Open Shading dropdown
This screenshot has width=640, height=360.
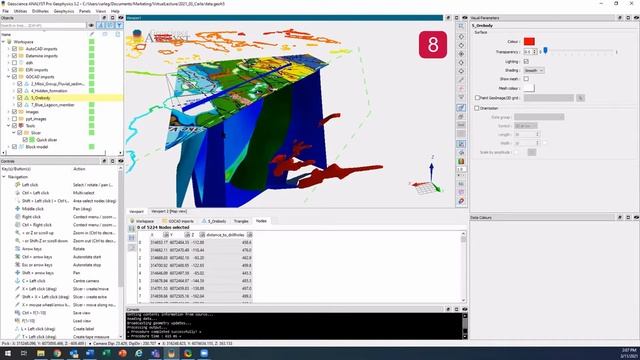click(533, 71)
